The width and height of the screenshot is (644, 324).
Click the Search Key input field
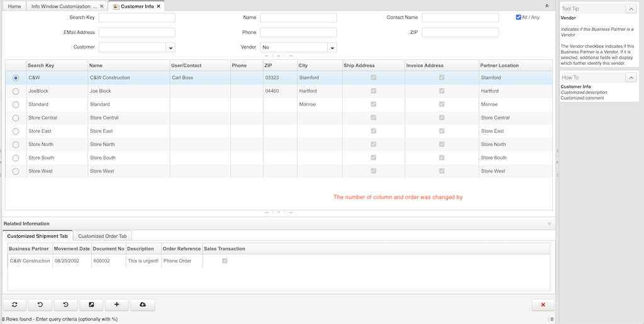[x=136, y=18]
